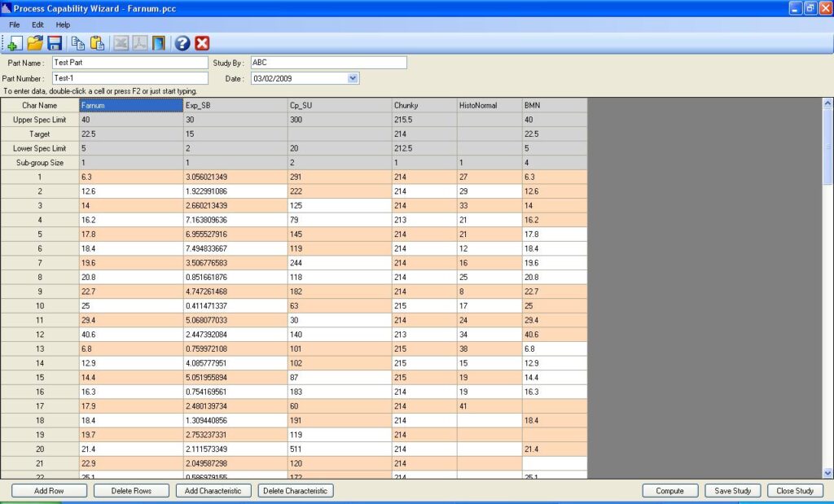The image size is (834, 504).
Task: Click the grayed Excel export icon
Action: coord(121,43)
